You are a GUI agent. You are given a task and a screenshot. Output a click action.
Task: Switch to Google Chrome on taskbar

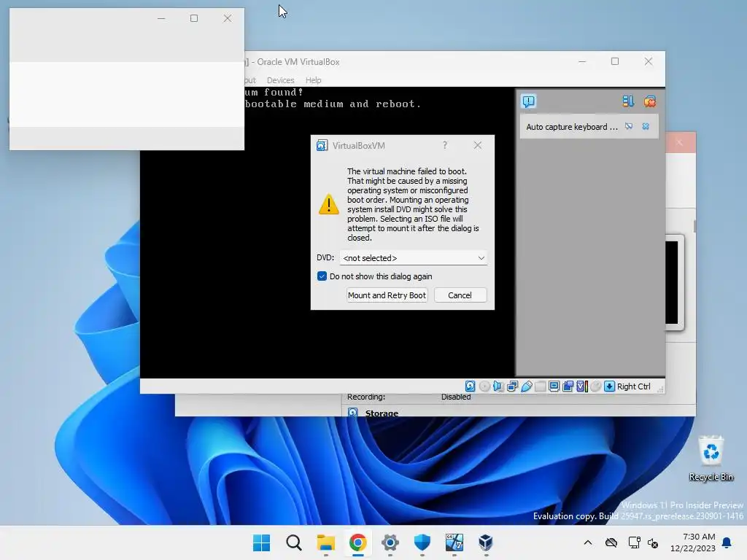click(357, 542)
